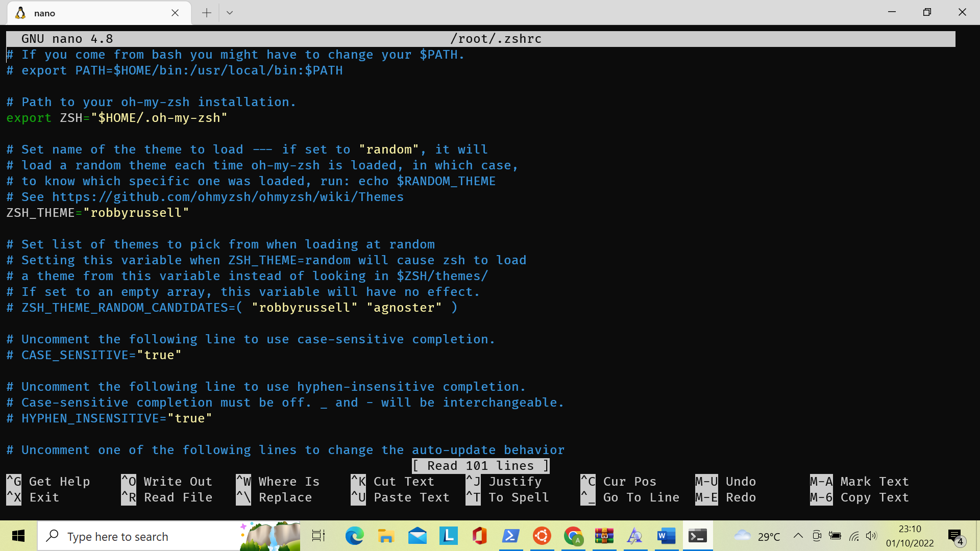Check battery status via the tray battery icon
Viewport: 980px width, 551px height.
pyautogui.click(x=836, y=536)
